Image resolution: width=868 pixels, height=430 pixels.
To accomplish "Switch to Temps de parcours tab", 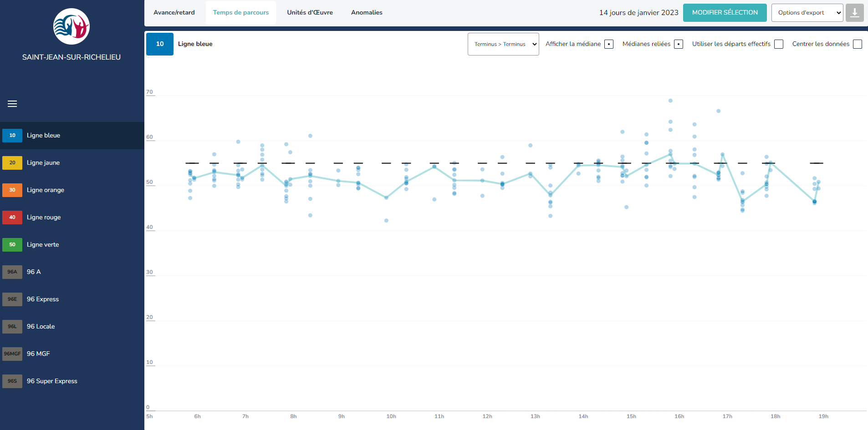I will (241, 13).
